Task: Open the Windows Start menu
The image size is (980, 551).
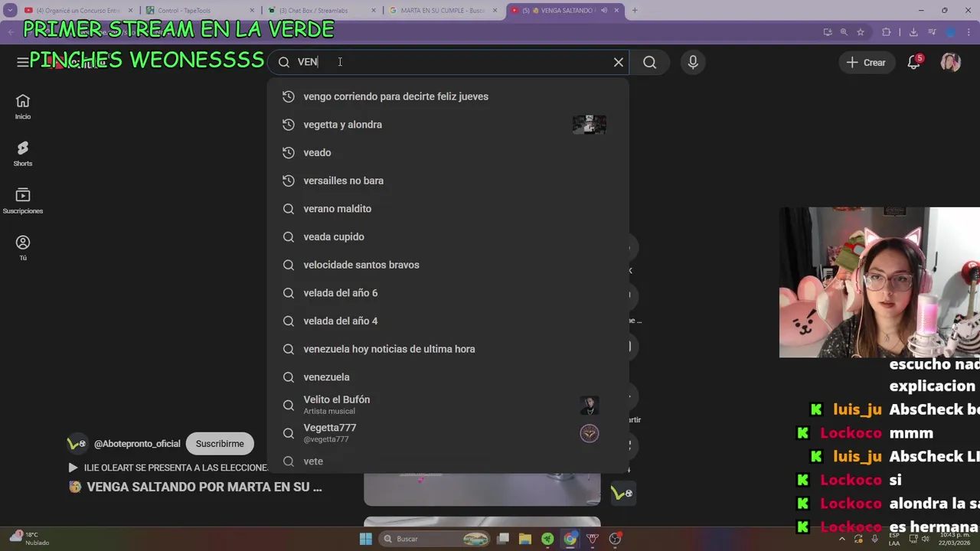Action: point(366,539)
